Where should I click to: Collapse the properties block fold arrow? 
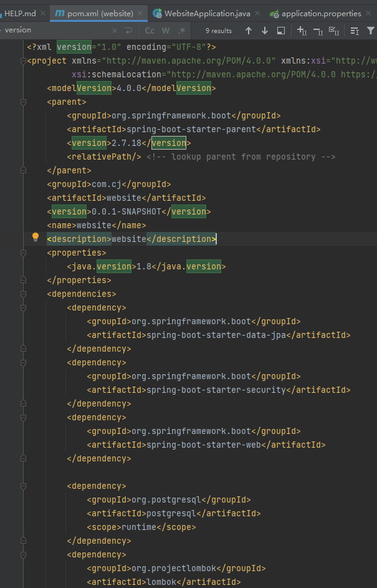23,253
